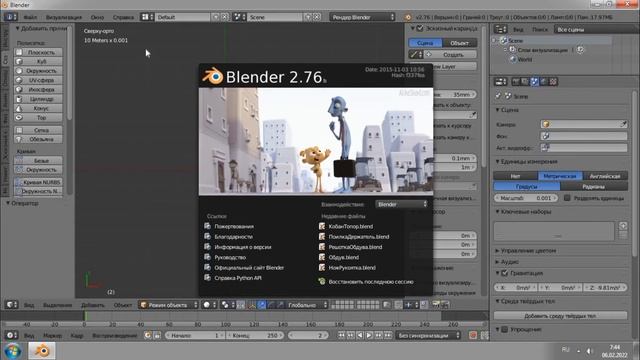This screenshot has width=640, height=360.
Task: Select Degrees (Градусы) rotation units
Action: pos(527,187)
